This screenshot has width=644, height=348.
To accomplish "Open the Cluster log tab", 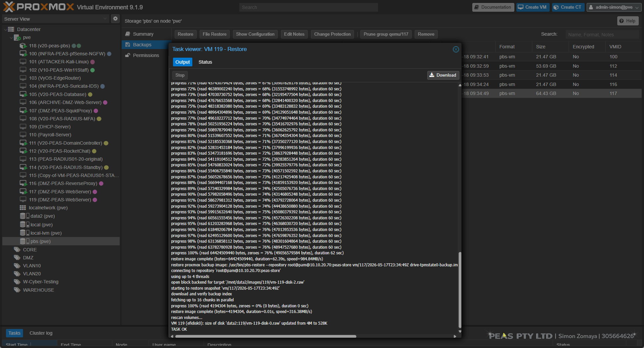I will [x=41, y=333].
